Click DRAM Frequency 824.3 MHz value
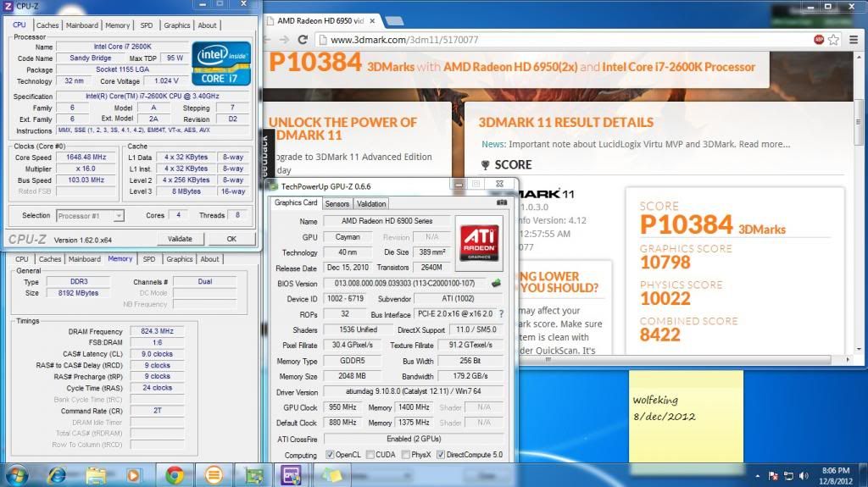The image size is (868, 487). tap(157, 331)
